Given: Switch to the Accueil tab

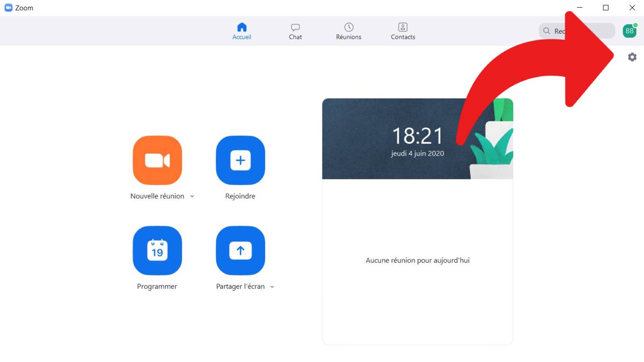Looking at the screenshot, I should [242, 31].
